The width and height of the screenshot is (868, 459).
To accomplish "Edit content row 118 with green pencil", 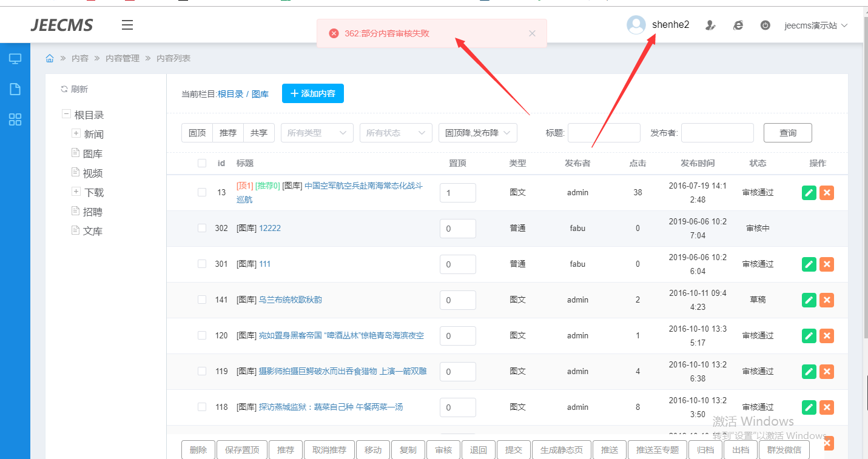I will [809, 407].
